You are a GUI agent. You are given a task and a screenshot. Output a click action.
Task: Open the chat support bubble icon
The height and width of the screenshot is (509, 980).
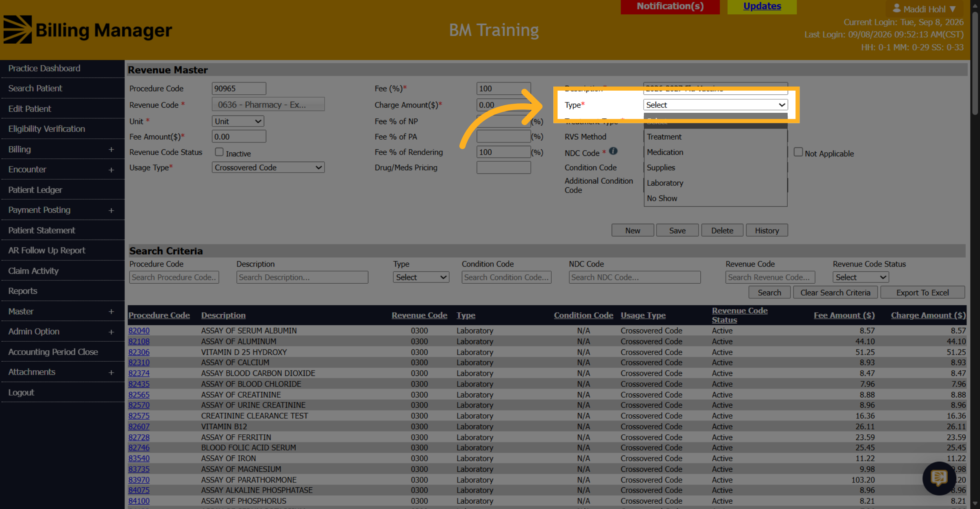point(939,478)
